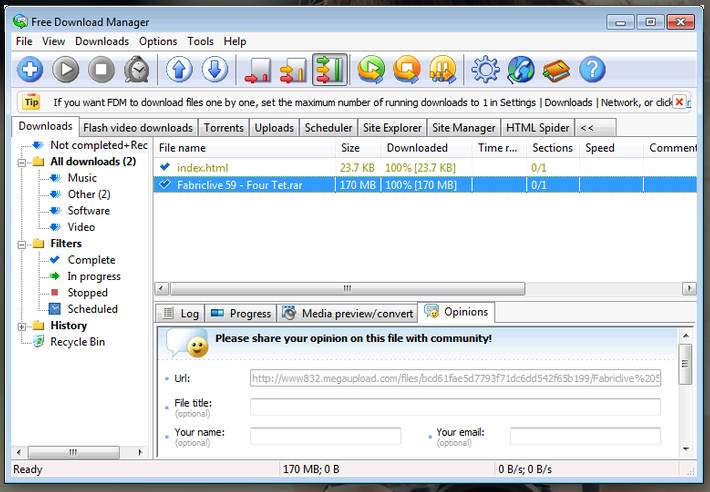Viewport: 710px width, 492px height.
Task: Switch to the Uploads tab
Action: tap(274, 128)
